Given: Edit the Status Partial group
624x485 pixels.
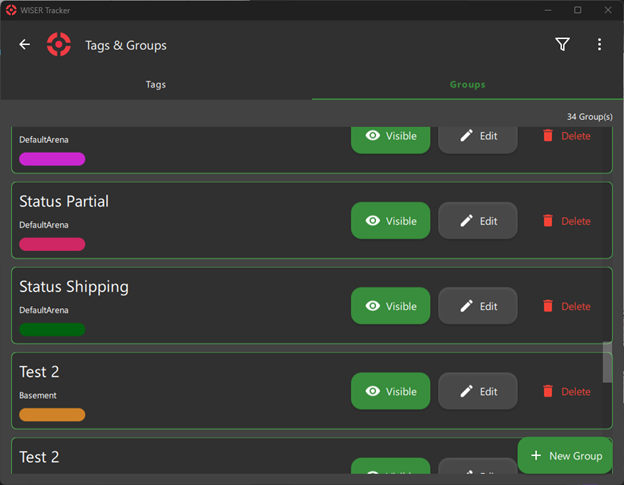Looking at the screenshot, I should tap(478, 221).
